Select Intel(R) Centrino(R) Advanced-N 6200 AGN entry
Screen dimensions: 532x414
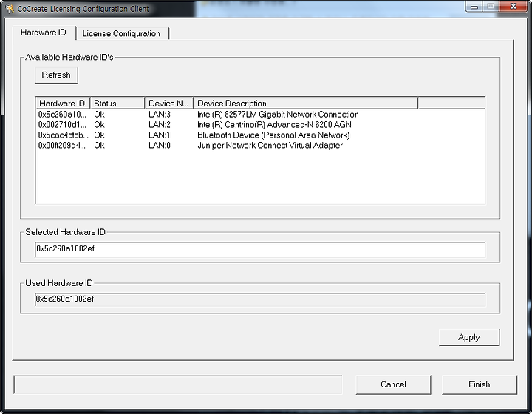click(x=274, y=124)
